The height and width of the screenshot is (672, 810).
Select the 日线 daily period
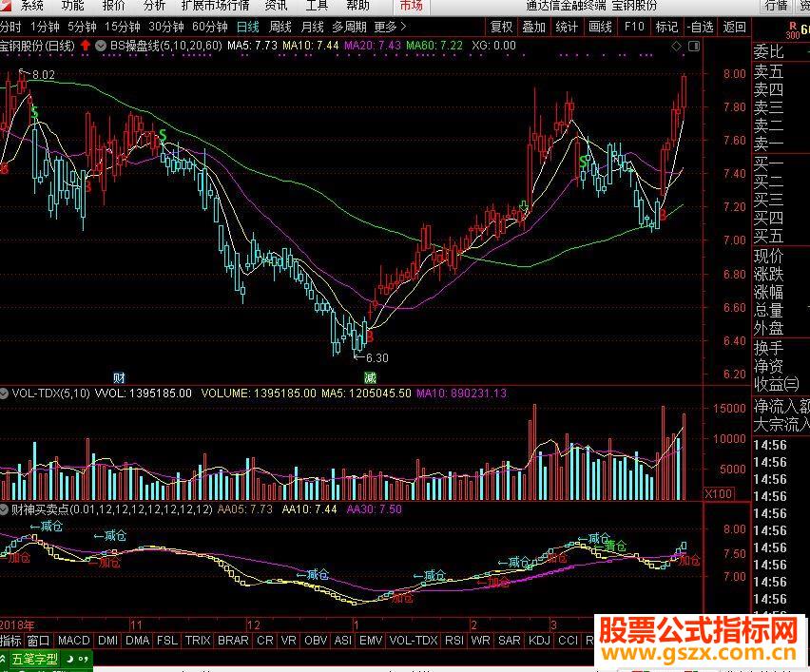click(248, 27)
